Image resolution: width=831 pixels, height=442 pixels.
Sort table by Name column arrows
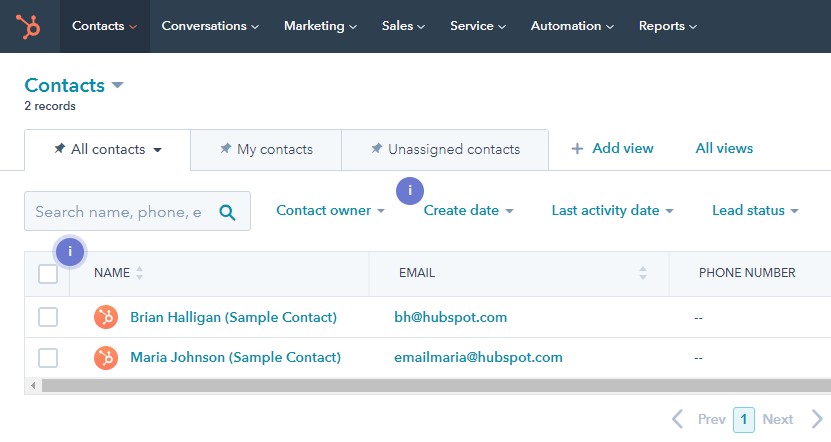tap(139, 273)
